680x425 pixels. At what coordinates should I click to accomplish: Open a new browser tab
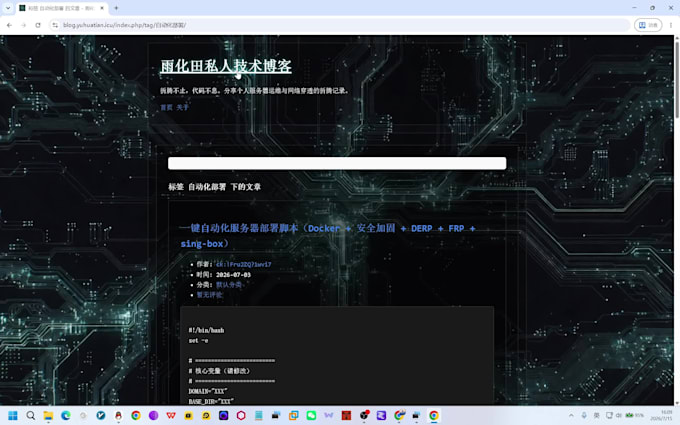pos(116,8)
